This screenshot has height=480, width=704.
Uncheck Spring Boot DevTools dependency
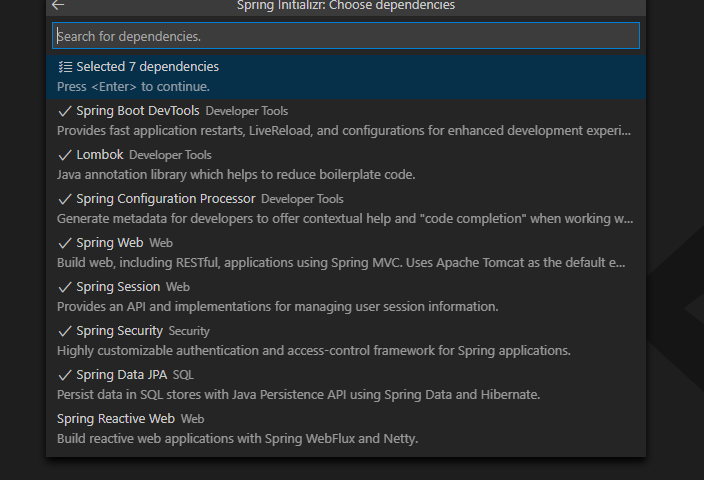[x=346, y=121]
